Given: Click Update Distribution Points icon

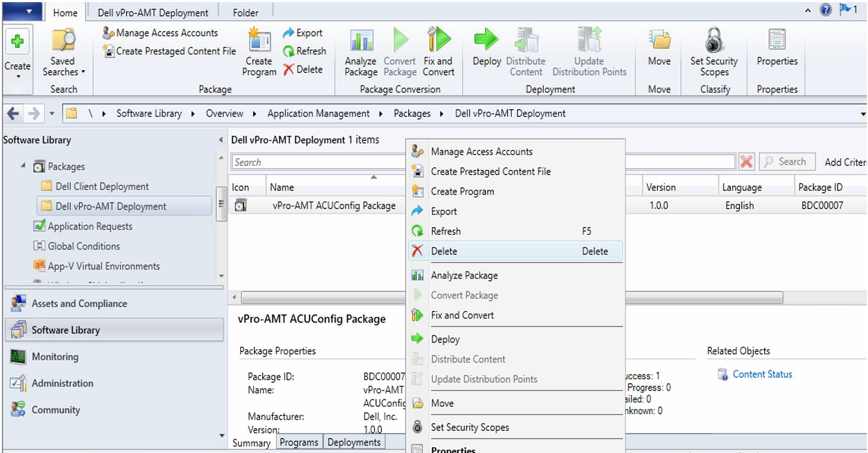Looking at the screenshot, I should [x=589, y=41].
